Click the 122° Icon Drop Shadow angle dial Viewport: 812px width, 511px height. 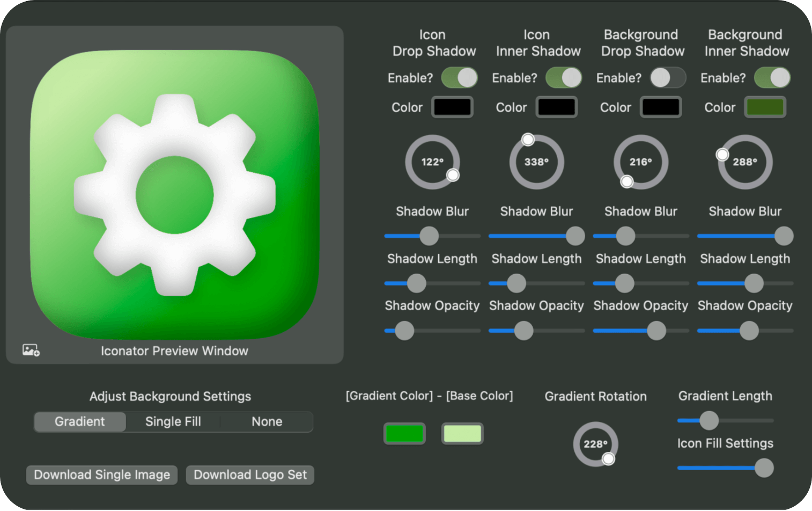432,162
